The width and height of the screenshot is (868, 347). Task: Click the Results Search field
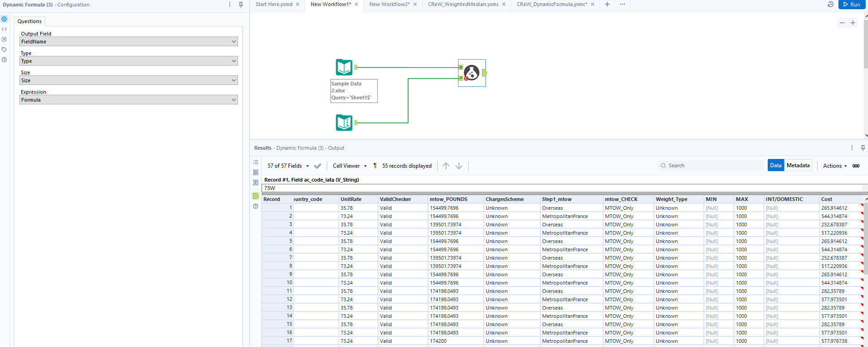coord(712,165)
